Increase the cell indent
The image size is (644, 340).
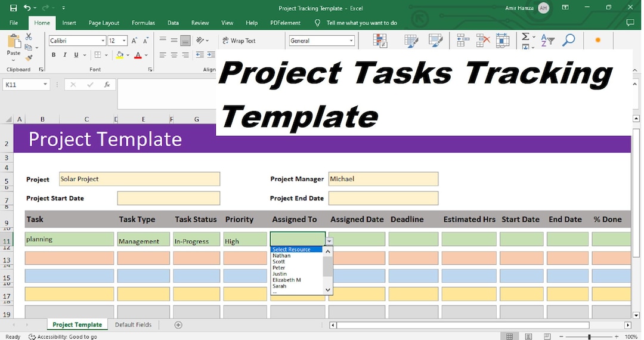[211, 55]
